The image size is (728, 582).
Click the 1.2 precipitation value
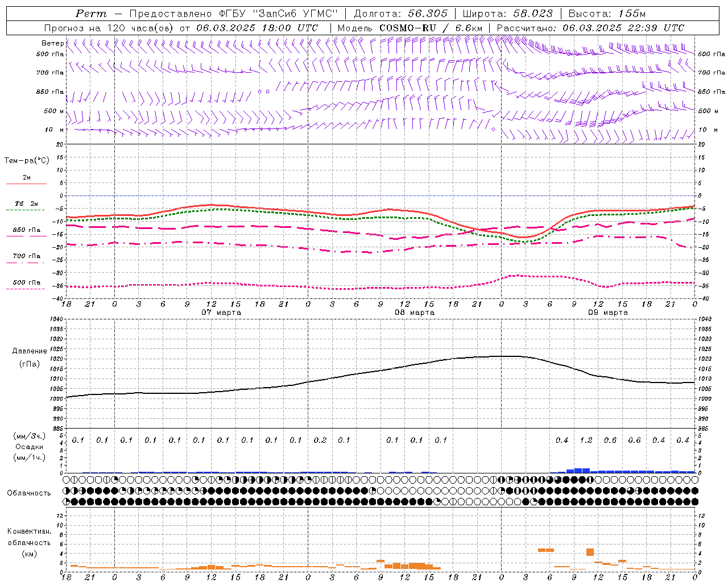[586, 440]
